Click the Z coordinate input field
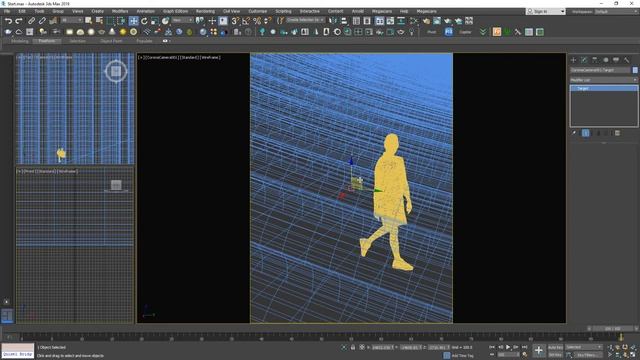This screenshot has height=360, width=640. pos(438,347)
